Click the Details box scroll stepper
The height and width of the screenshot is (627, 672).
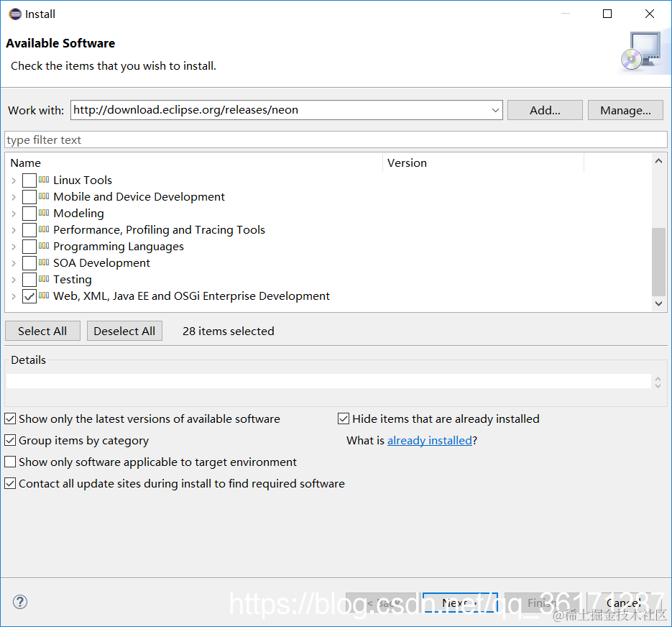(658, 382)
